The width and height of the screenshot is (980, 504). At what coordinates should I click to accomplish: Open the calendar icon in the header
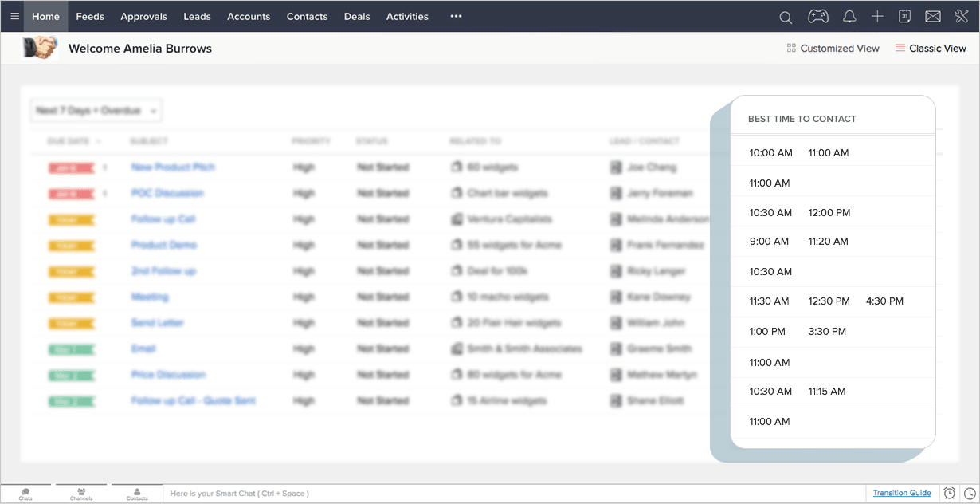(x=904, y=16)
